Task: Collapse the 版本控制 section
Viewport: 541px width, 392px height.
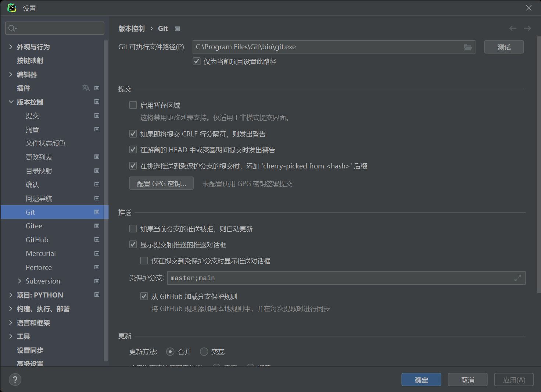Action: coord(11,102)
